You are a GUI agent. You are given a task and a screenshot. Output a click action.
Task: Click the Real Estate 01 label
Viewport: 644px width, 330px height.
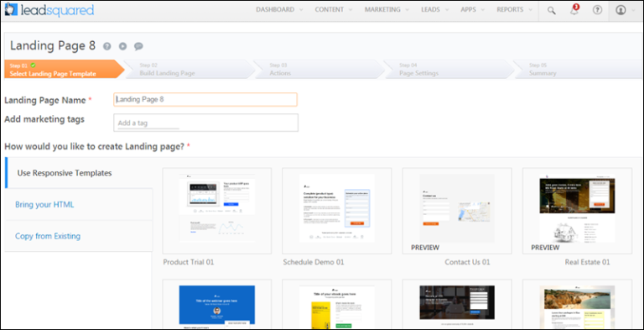[587, 262]
